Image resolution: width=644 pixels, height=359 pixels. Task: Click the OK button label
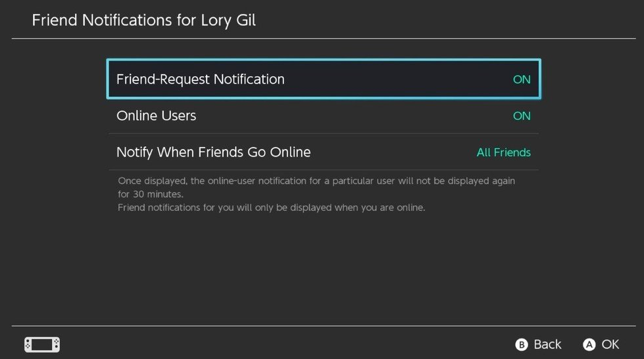pos(610,345)
